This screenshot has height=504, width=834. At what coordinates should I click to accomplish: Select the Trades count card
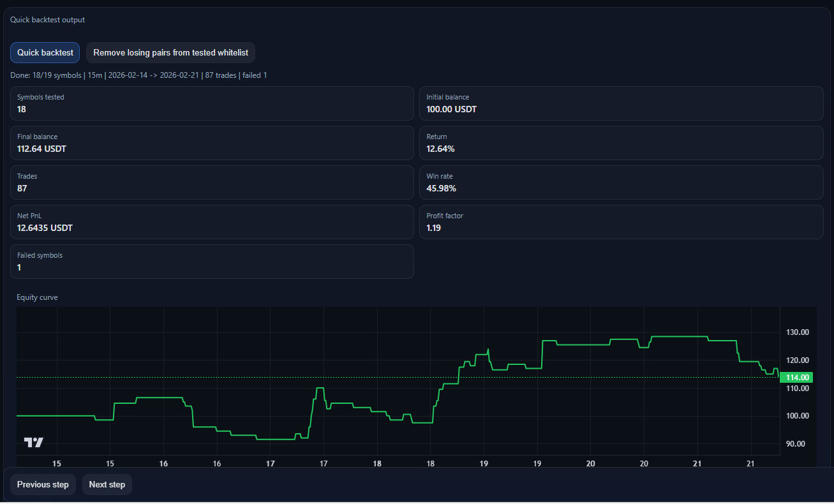(212, 182)
